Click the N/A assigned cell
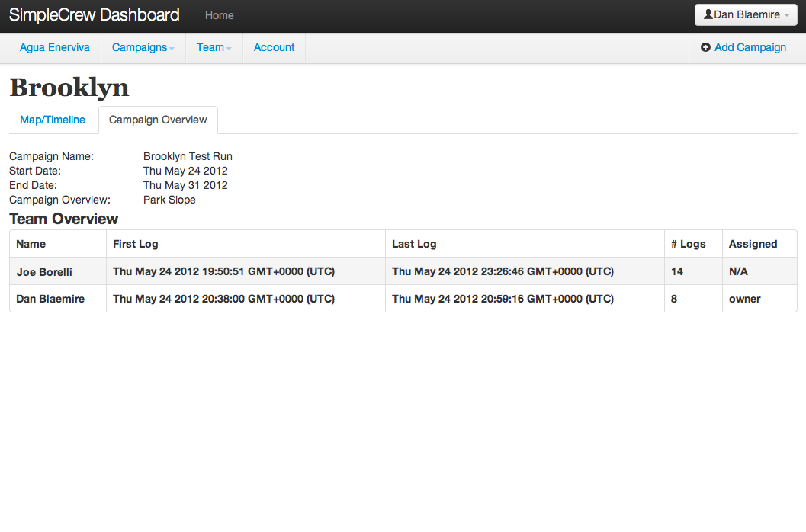806x532 pixels. pos(759,271)
